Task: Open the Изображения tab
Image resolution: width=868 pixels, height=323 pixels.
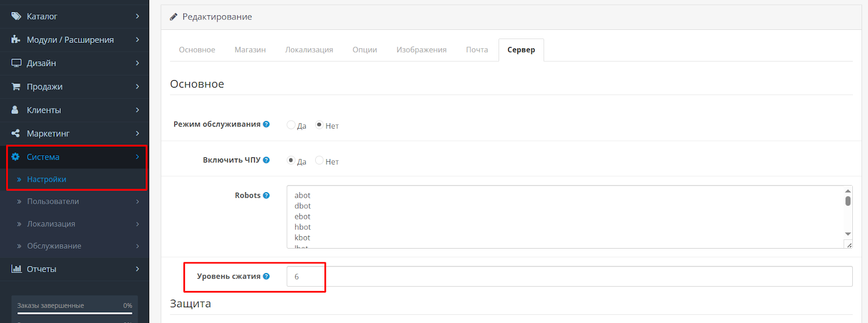Action: coord(421,50)
